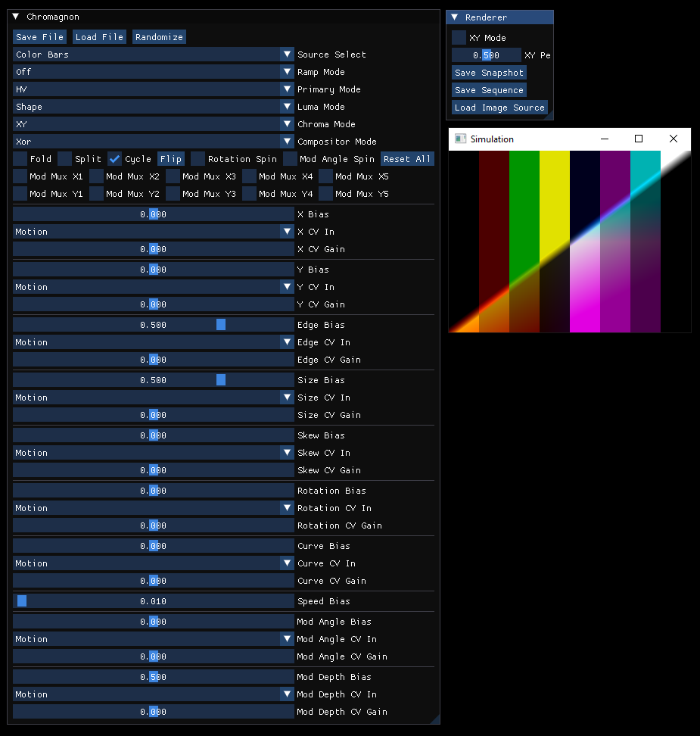The image size is (700, 736).
Task: Enable Mod Mux X1
Action: tap(19, 176)
